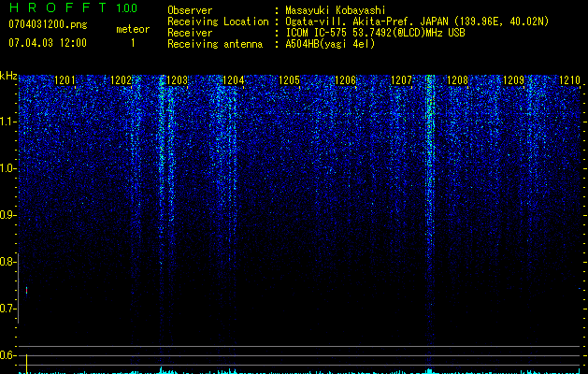
Task: Click the 1.0 kHz axis label
Action: (7, 168)
